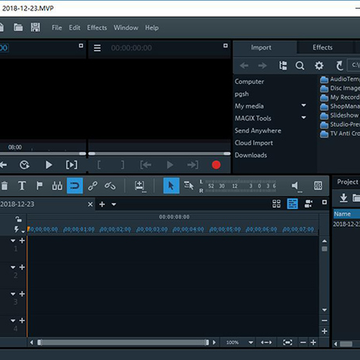Expand track 1 options arrow
360x360 pixels.
click(13, 240)
